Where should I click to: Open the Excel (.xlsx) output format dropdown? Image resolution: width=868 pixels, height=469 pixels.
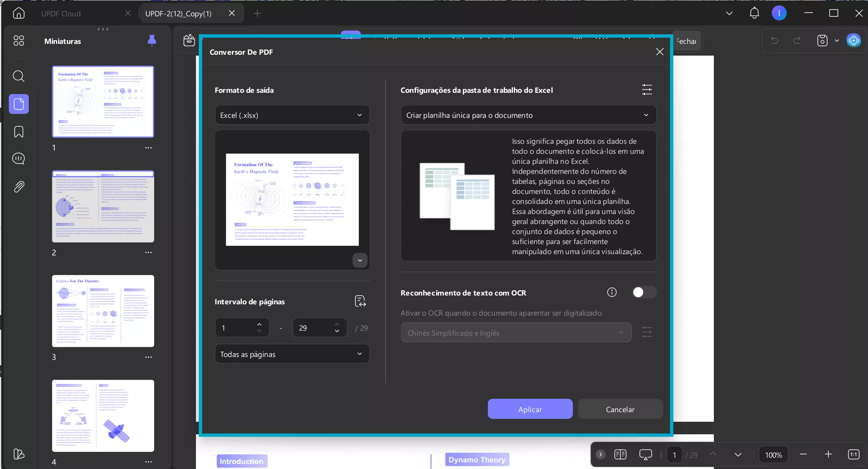292,115
